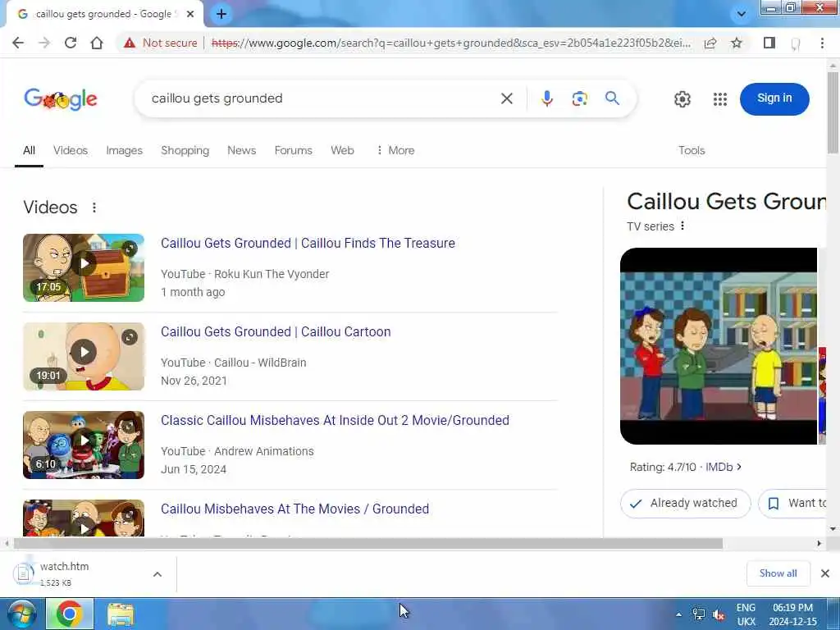Image resolution: width=840 pixels, height=630 pixels.
Task: Click the Chrome taskbar icon
Action: coord(70,614)
